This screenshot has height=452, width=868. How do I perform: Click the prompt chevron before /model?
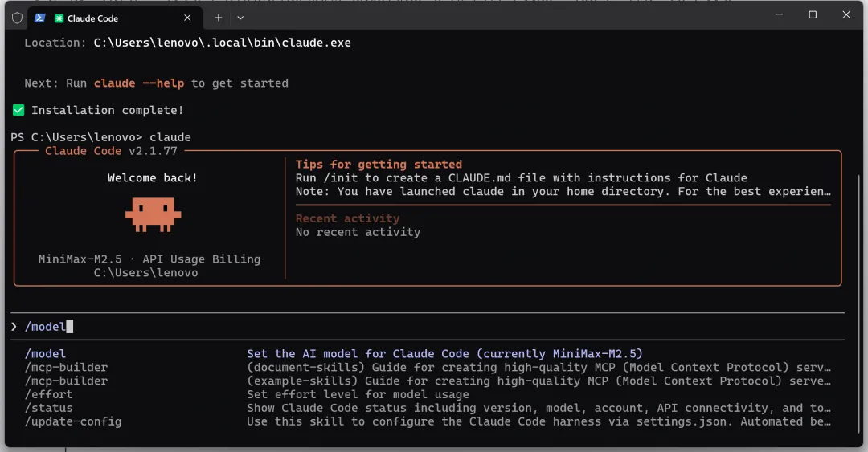pos(14,327)
